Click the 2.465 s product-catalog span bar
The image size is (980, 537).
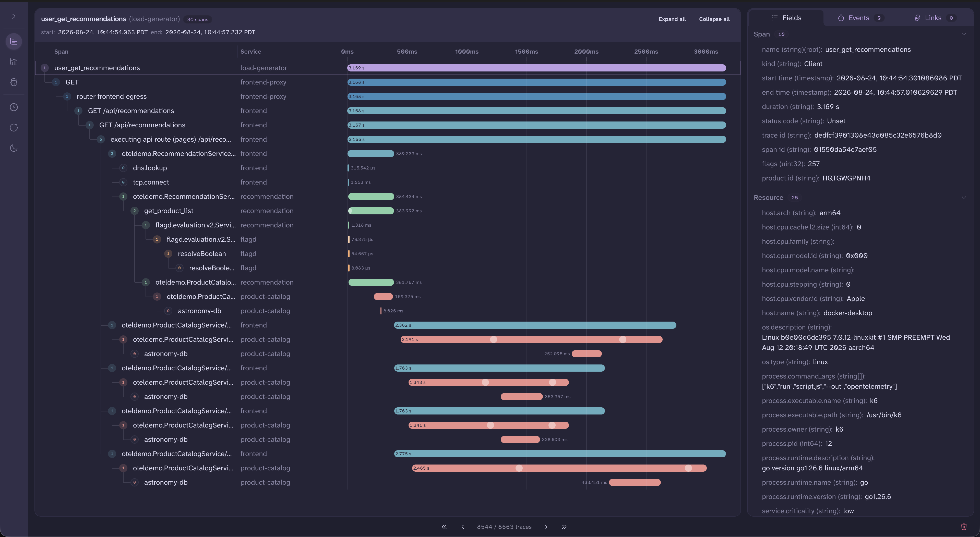click(x=559, y=468)
